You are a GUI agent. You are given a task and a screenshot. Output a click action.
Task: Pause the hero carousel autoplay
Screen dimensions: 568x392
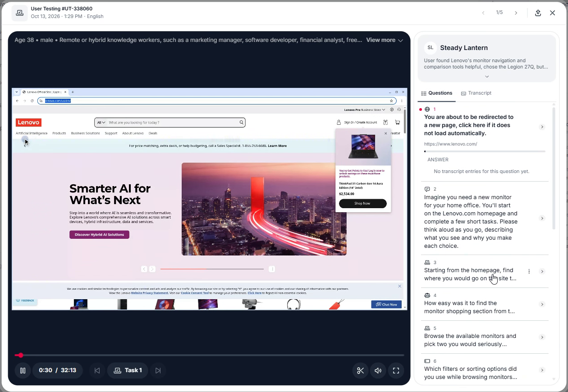[x=272, y=269]
